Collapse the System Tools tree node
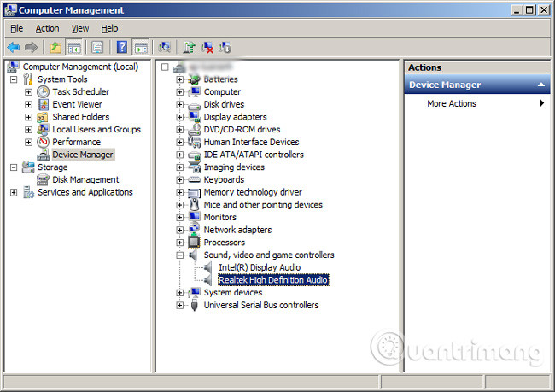This screenshot has width=555, height=392. tap(14, 79)
